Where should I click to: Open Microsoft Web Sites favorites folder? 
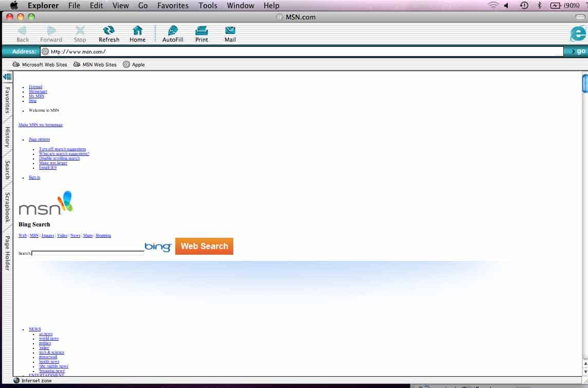click(40, 65)
